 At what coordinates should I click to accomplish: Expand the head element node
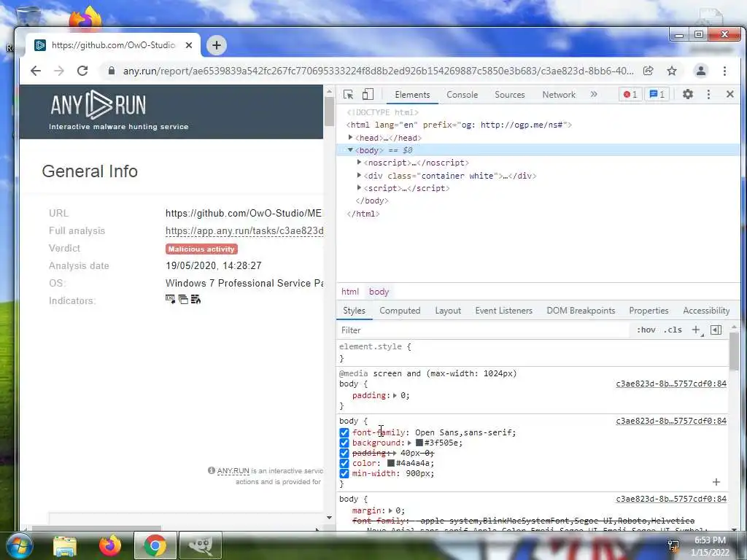point(351,137)
